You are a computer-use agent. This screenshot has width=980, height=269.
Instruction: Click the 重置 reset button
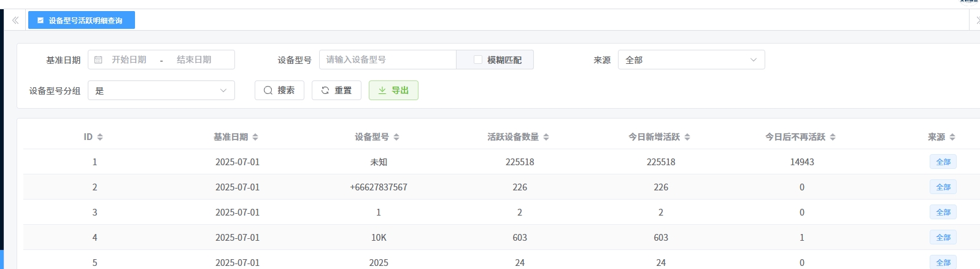336,90
